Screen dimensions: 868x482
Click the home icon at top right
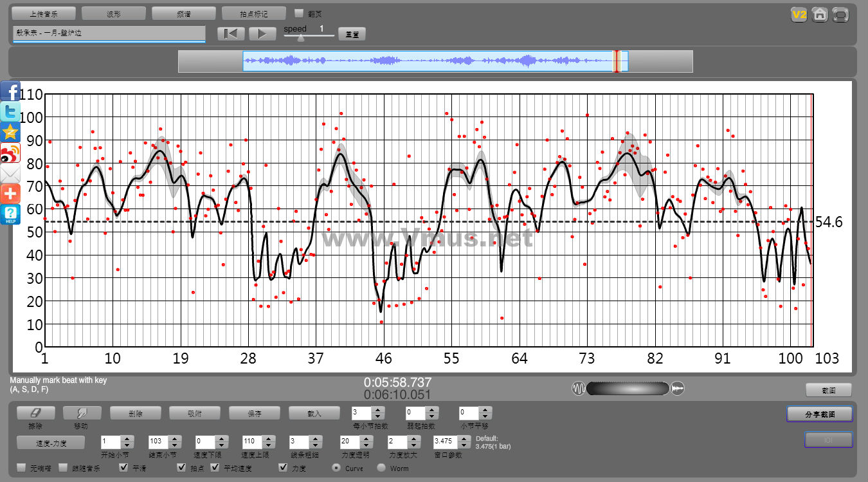tap(819, 15)
